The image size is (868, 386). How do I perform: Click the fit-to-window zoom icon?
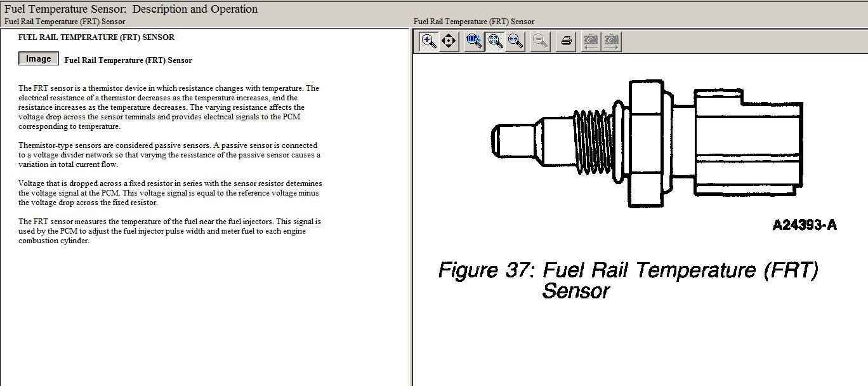[x=496, y=41]
